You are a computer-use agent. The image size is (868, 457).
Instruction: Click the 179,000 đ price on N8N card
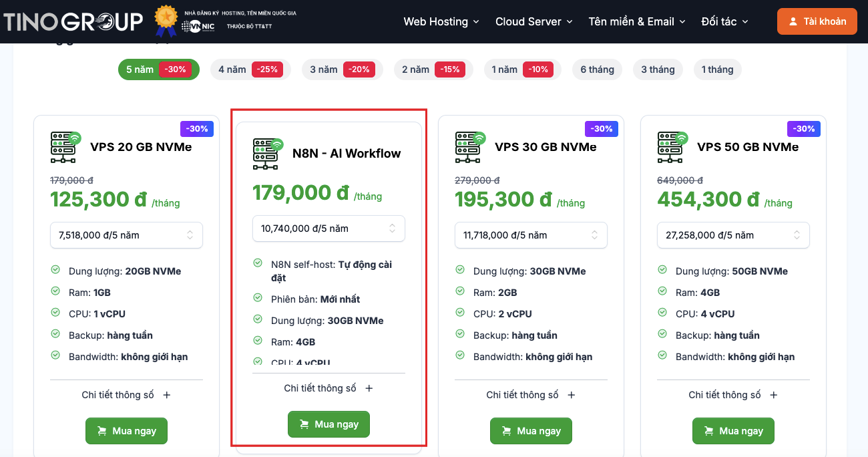[x=300, y=192]
